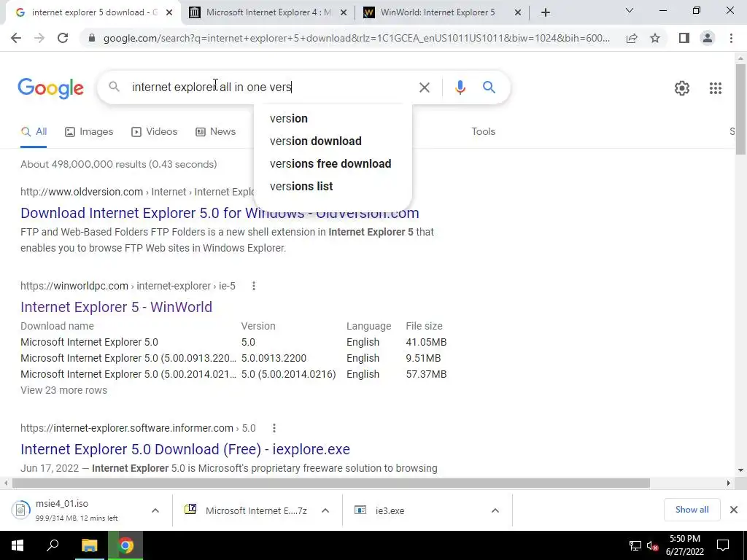747x560 pixels.
Task: Click the scroll down arrow of page
Action: pyautogui.click(x=740, y=470)
